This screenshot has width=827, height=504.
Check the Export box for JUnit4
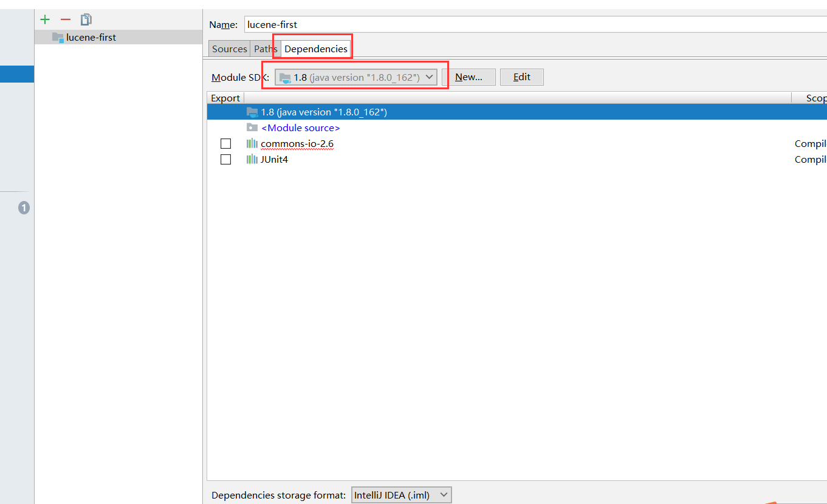(225, 159)
